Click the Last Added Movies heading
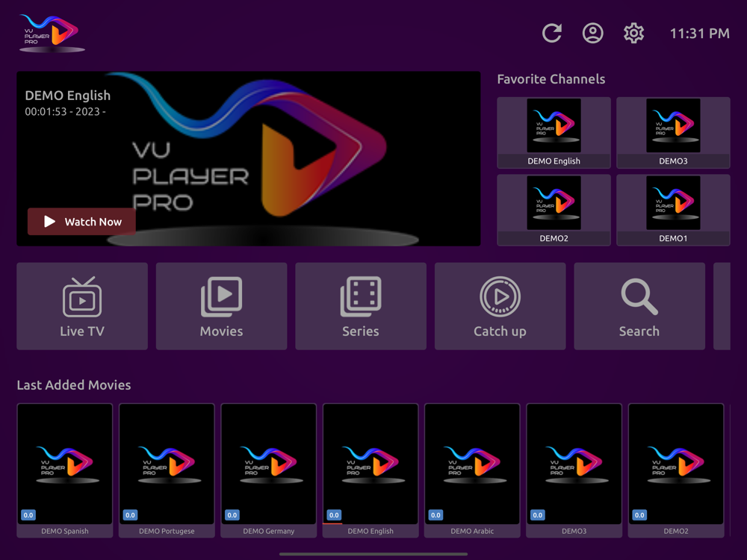 [x=74, y=385]
